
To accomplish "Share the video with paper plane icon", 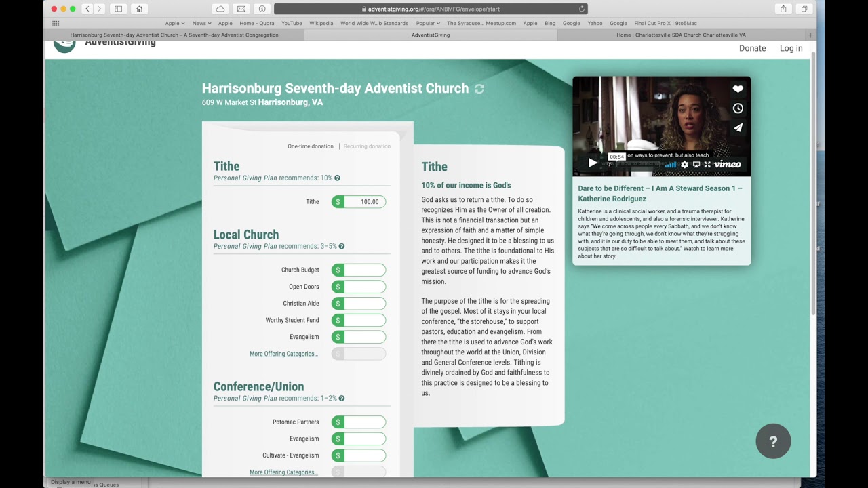I will (738, 127).
